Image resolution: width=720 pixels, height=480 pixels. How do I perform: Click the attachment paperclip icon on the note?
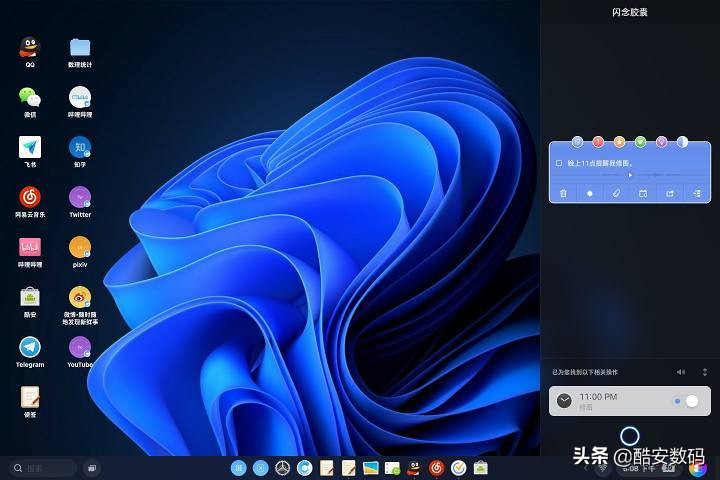pyautogui.click(x=617, y=193)
